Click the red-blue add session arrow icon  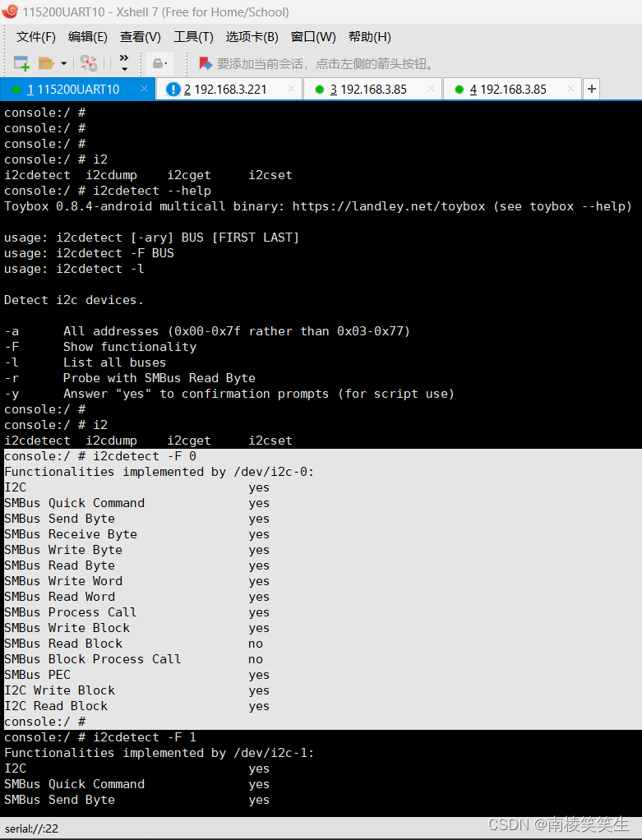(x=206, y=63)
